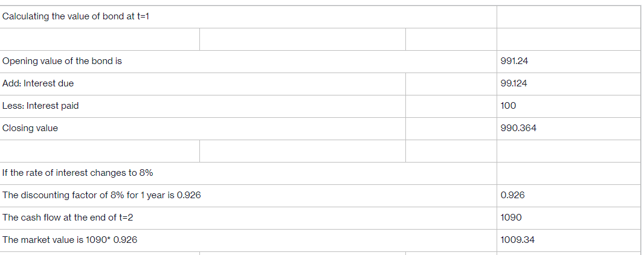Select "The market value is 1090* 0.926" text

(x=69, y=240)
